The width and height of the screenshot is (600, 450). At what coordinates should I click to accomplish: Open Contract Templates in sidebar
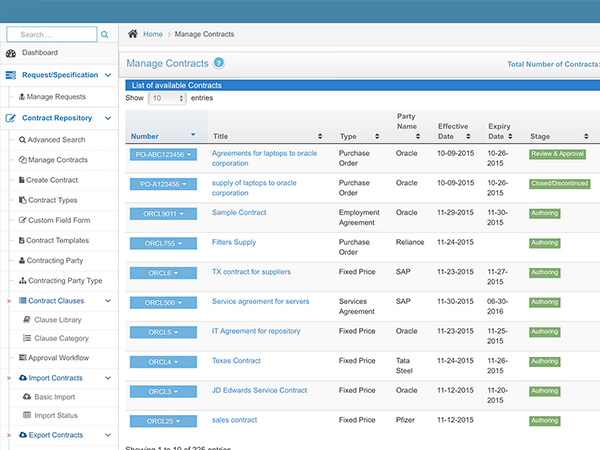tap(57, 241)
